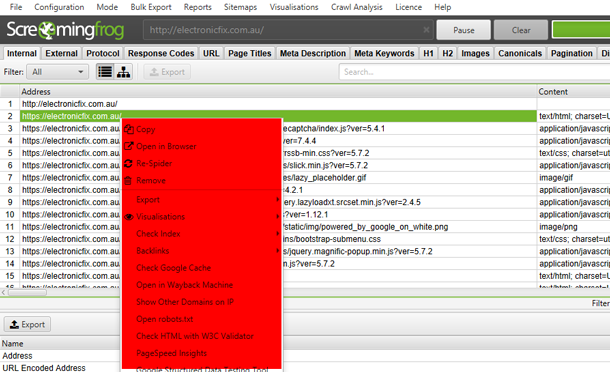Expand the Check Index submenu arrow
610x372 pixels.
[277, 233]
